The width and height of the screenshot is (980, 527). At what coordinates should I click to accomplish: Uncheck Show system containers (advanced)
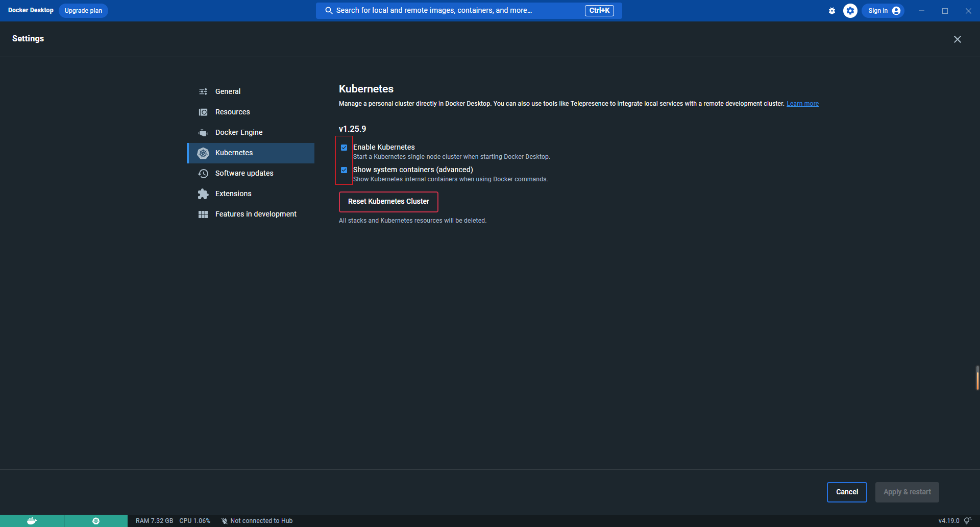point(344,170)
